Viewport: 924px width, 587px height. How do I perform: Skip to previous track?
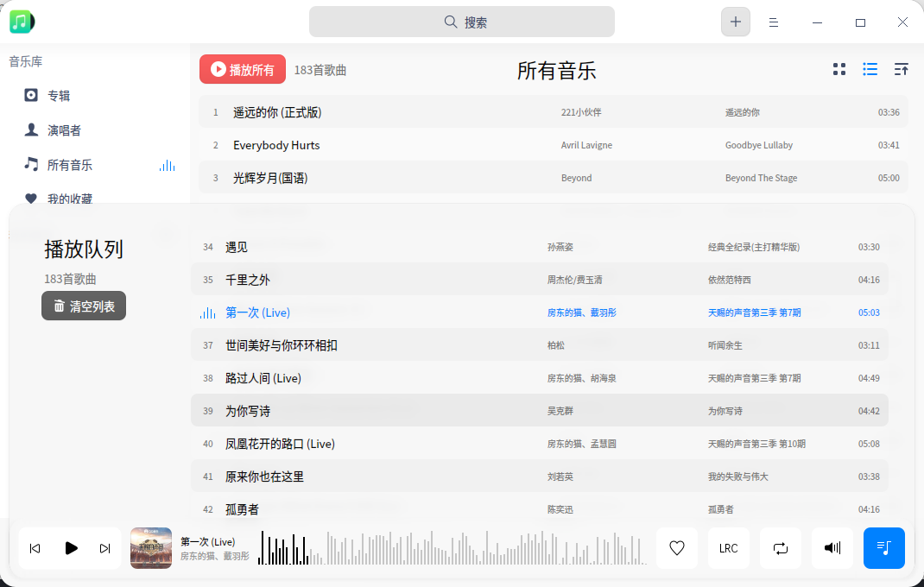click(x=35, y=549)
